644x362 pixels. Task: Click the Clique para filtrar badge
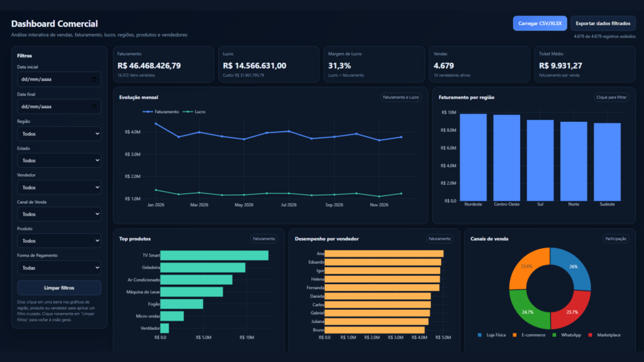click(611, 97)
